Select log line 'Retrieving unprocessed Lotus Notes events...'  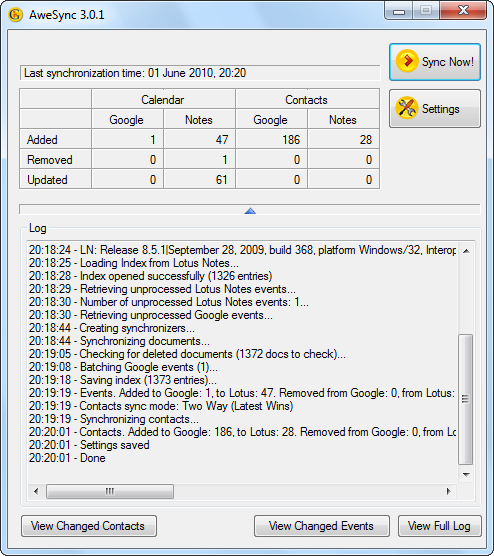click(162, 289)
